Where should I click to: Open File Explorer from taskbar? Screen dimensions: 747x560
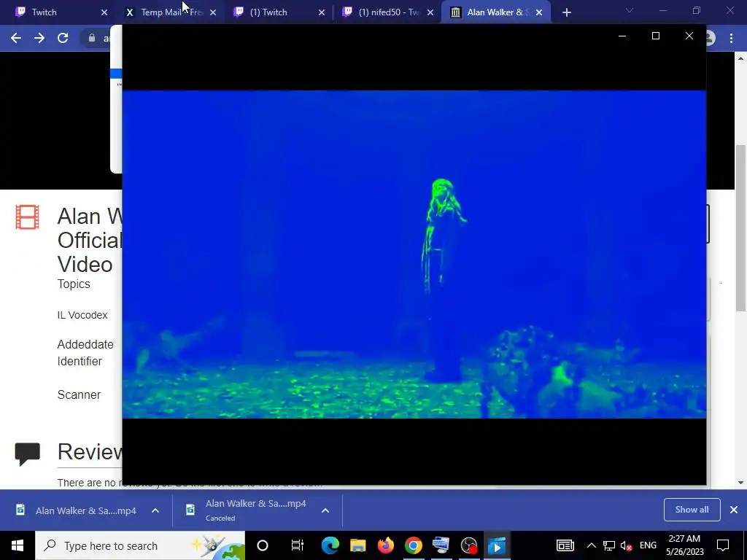[x=357, y=545]
